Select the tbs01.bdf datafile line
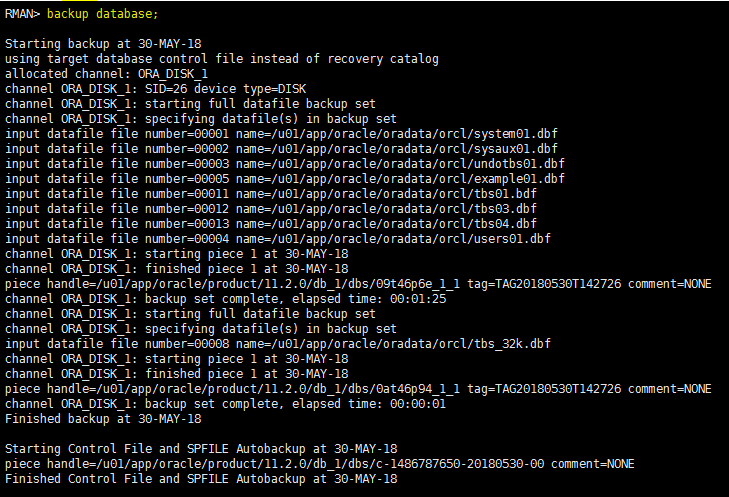Viewport: 729px width, 497px height. pyautogui.click(x=271, y=194)
